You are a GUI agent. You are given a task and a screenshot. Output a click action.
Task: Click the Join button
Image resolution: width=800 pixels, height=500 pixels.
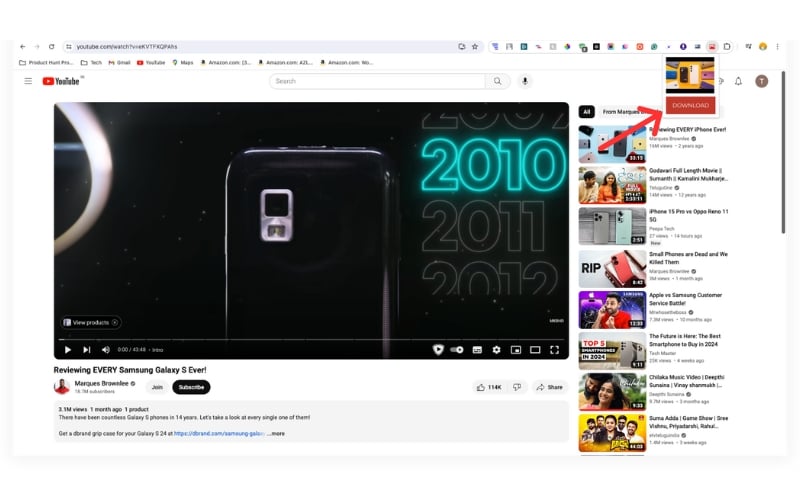point(157,387)
